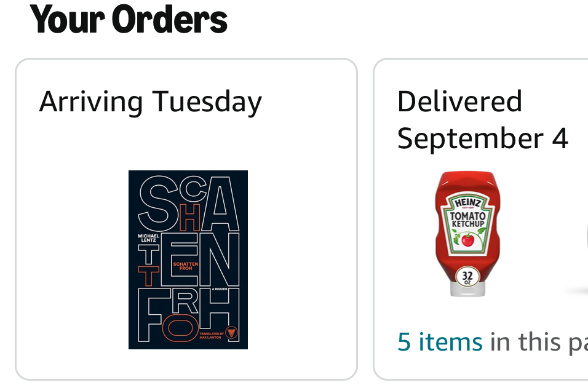Open the Schattenfroh book cover thumbnail

click(x=188, y=260)
